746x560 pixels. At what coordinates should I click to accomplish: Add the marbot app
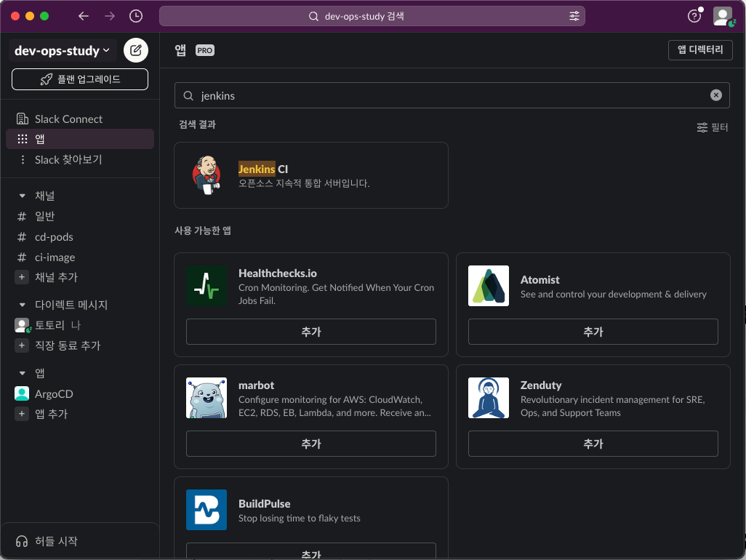[x=311, y=444]
